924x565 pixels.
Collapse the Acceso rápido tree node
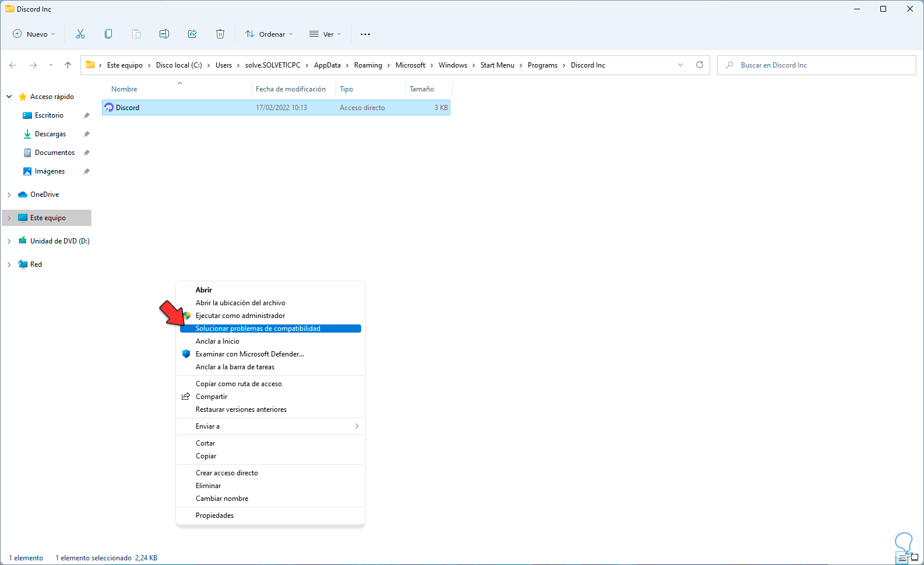pyautogui.click(x=9, y=97)
